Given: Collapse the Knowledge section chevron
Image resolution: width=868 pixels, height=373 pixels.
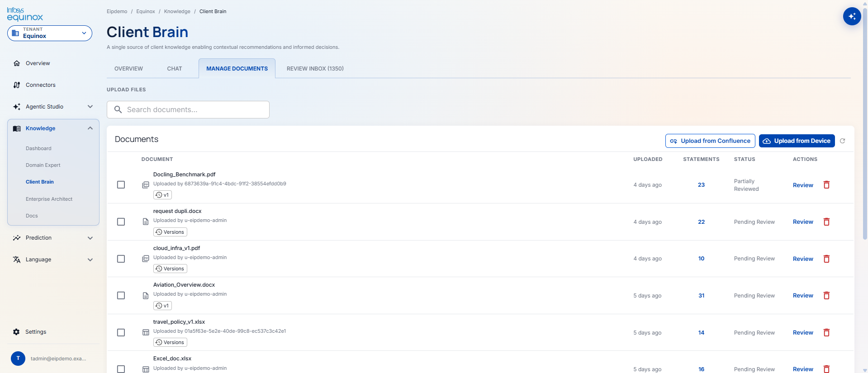Looking at the screenshot, I should click(90, 128).
